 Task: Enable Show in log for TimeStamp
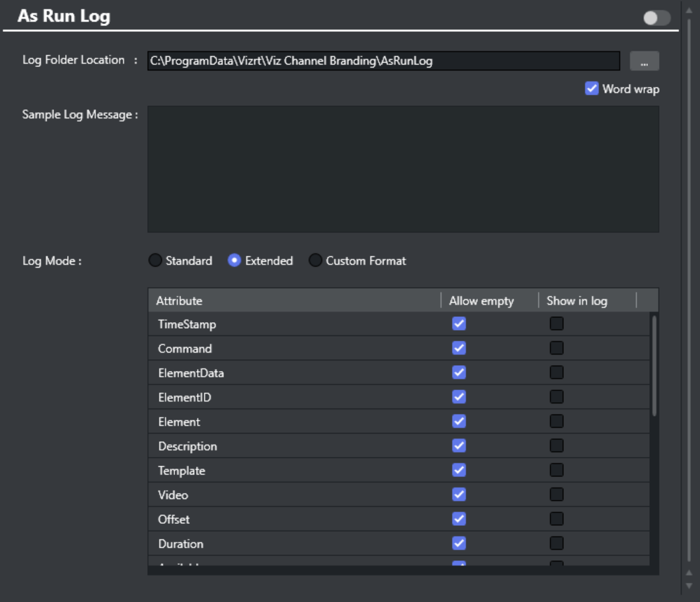[557, 323]
